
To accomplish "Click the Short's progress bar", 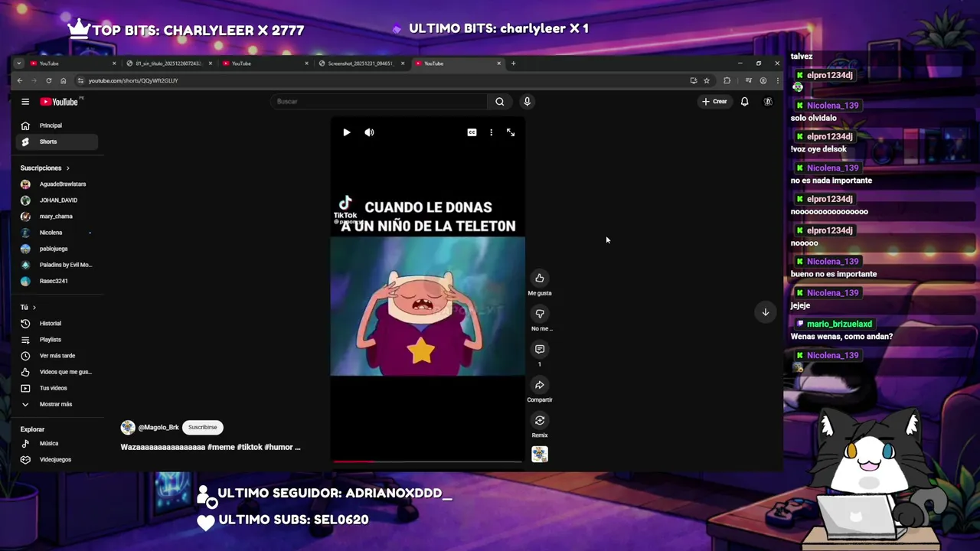I will pyautogui.click(x=427, y=461).
